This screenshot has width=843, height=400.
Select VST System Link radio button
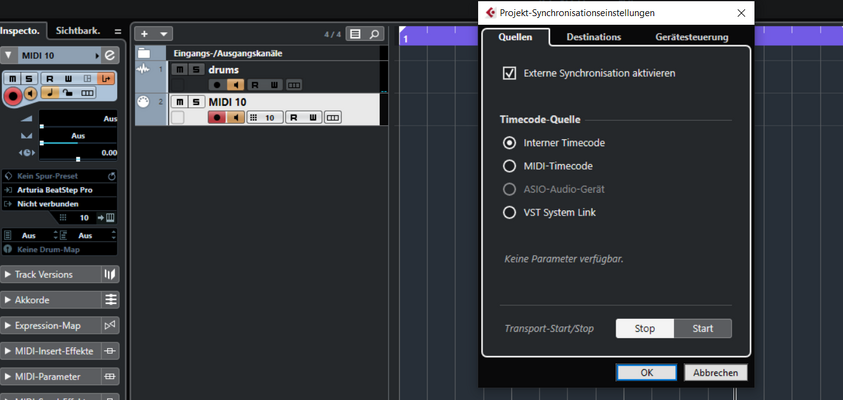(x=509, y=212)
